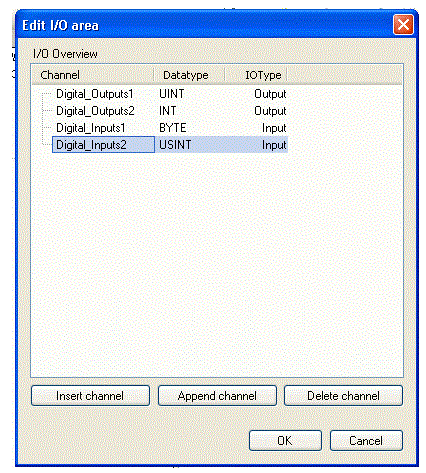Screen dimensions: 426x473
Task: Click the USINT datatype cell
Action: pos(175,145)
